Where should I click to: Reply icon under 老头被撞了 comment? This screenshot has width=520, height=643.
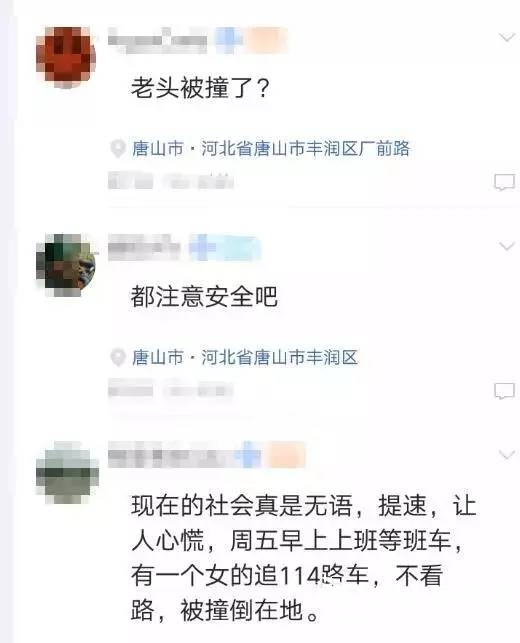[x=504, y=182]
